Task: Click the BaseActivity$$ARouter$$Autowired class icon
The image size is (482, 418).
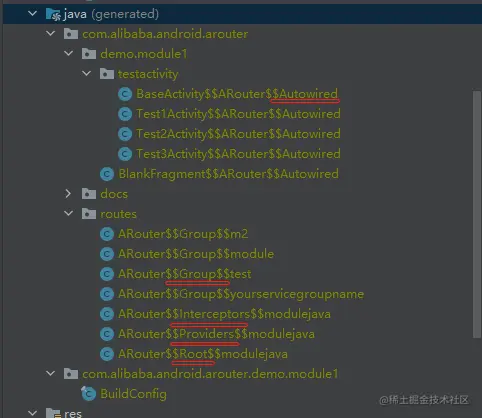Action: [125, 94]
